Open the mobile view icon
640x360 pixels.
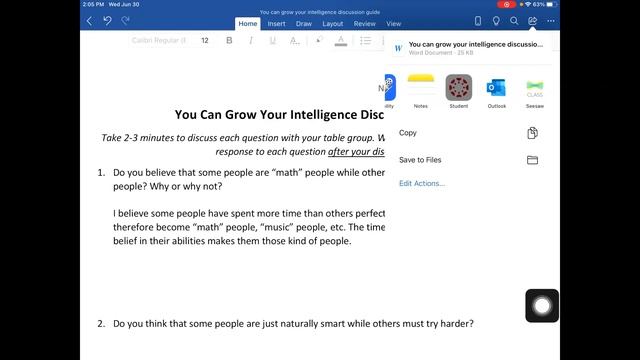point(478,21)
